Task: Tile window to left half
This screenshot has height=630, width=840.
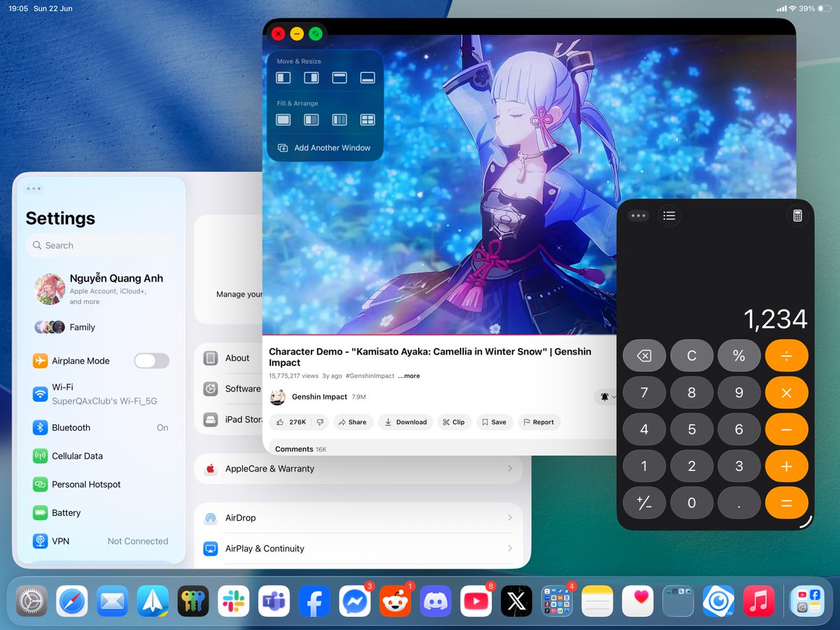Action: [283, 78]
